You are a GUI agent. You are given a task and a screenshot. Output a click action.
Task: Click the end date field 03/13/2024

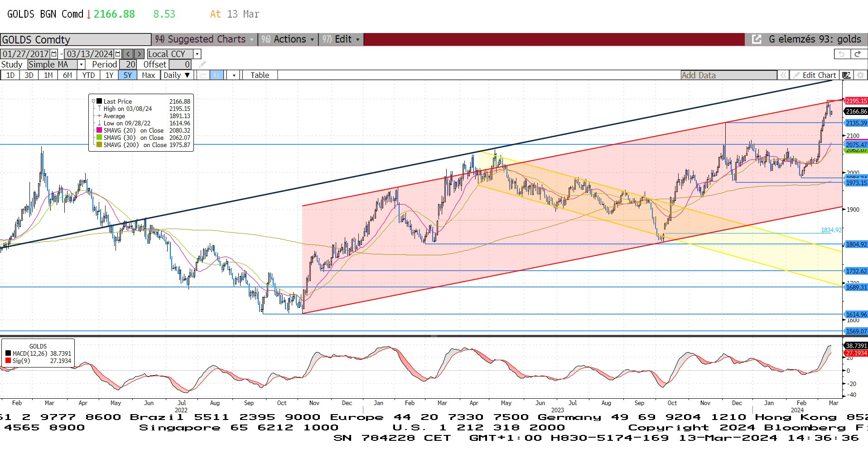pyautogui.click(x=89, y=54)
